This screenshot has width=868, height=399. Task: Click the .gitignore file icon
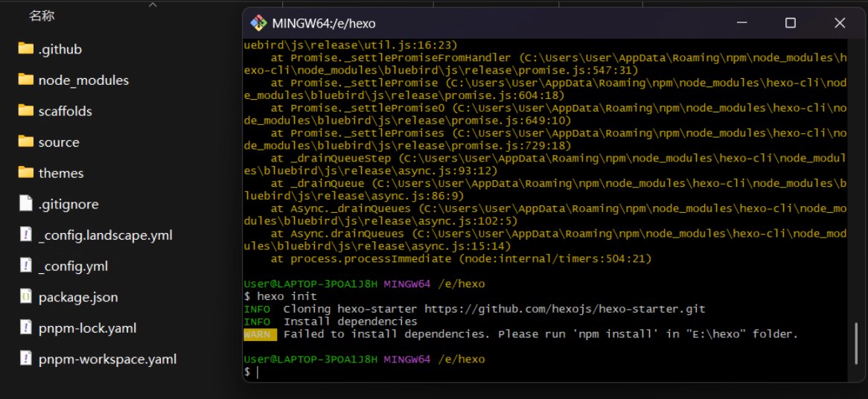pyautogui.click(x=25, y=203)
